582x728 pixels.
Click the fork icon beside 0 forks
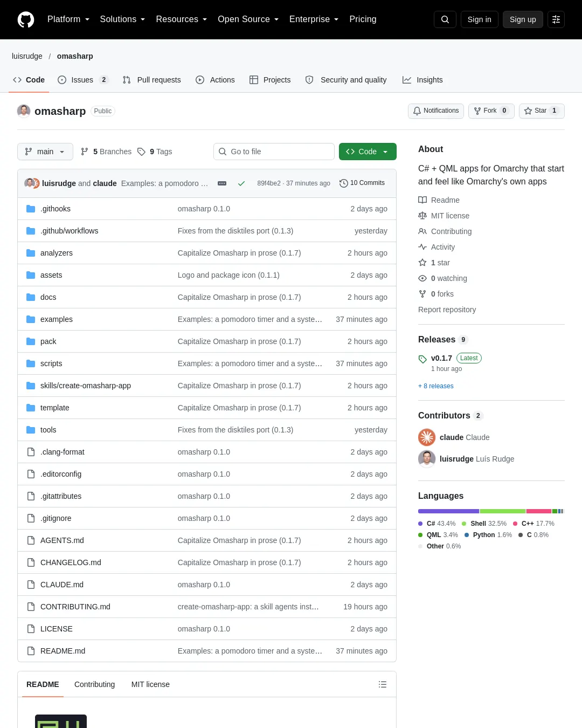tap(422, 294)
